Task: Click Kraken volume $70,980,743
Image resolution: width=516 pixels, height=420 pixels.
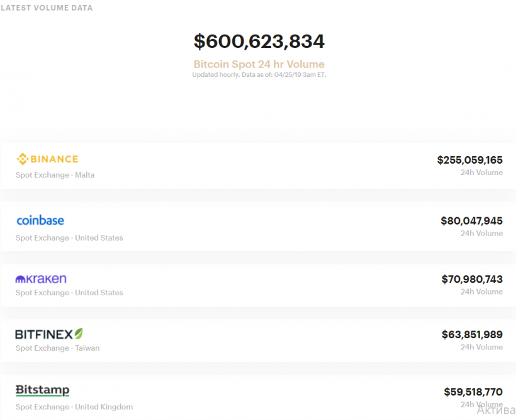Action: click(x=472, y=280)
